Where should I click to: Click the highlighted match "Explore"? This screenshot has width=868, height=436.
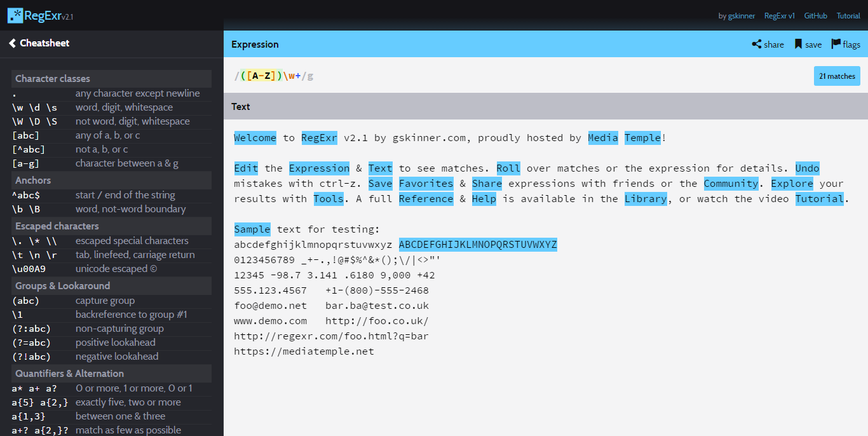(792, 184)
